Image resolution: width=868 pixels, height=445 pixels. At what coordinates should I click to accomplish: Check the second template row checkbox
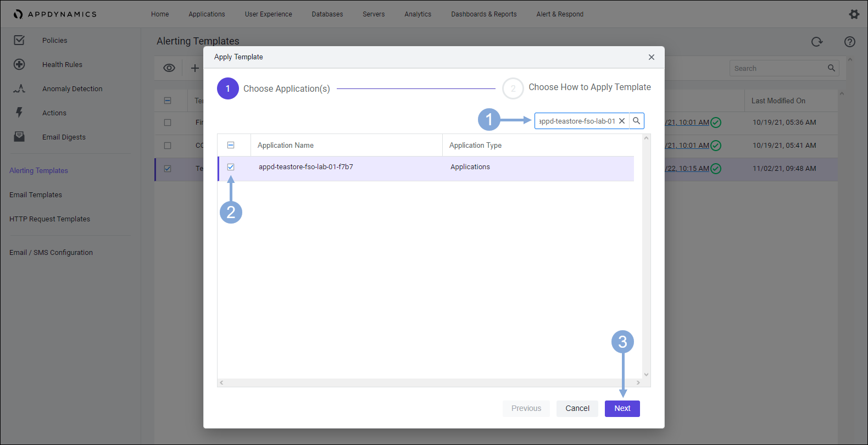pos(168,146)
